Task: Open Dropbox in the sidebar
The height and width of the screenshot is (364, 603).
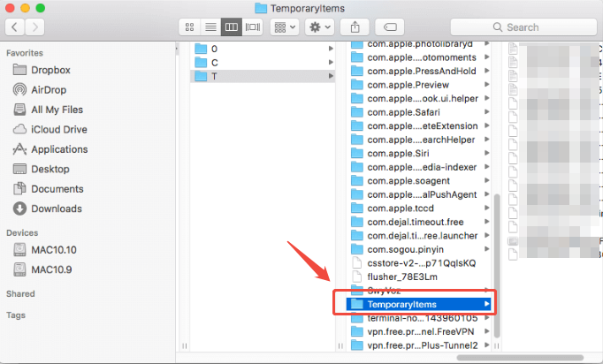Action: (x=42, y=70)
